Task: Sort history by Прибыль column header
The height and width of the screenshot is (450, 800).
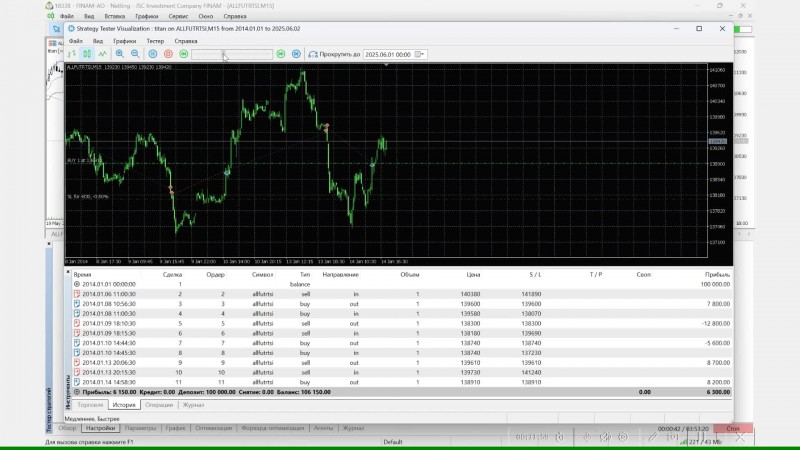Action: [717, 274]
